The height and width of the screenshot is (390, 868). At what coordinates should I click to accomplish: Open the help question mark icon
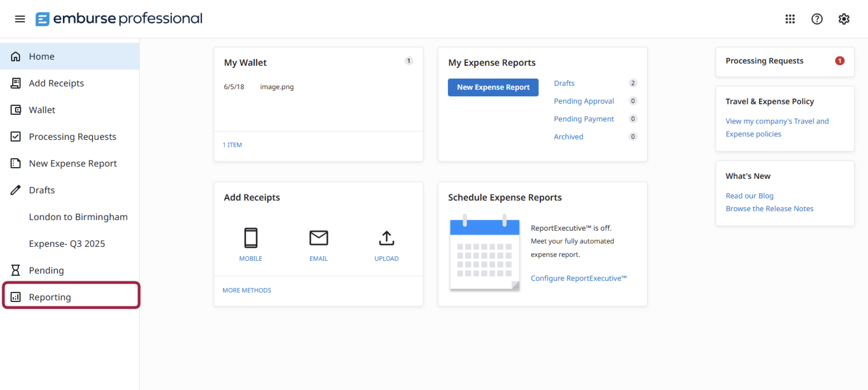(817, 19)
